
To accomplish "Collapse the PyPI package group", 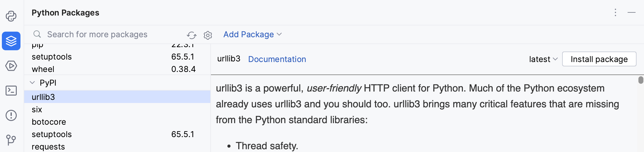I will tap(32, 83).
